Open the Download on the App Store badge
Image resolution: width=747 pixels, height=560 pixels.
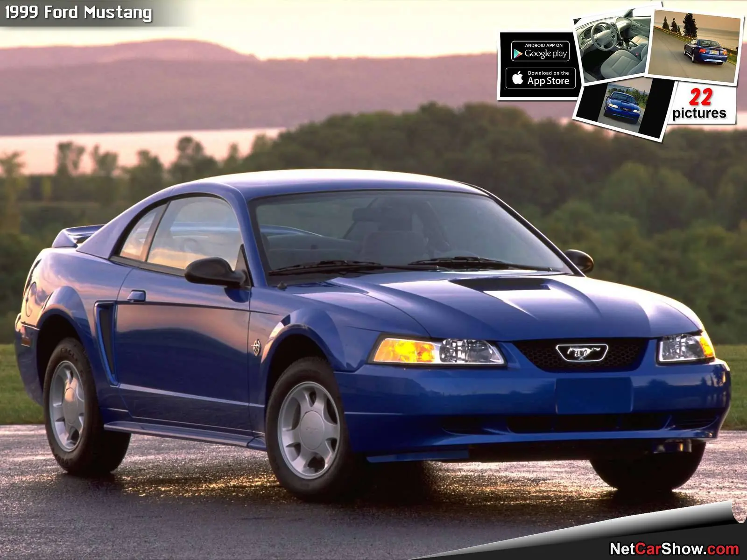click(x=540, y=78)
